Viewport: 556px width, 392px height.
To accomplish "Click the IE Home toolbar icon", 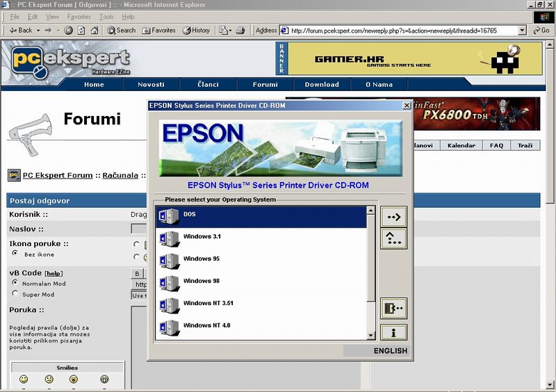I will coord(95,31).
